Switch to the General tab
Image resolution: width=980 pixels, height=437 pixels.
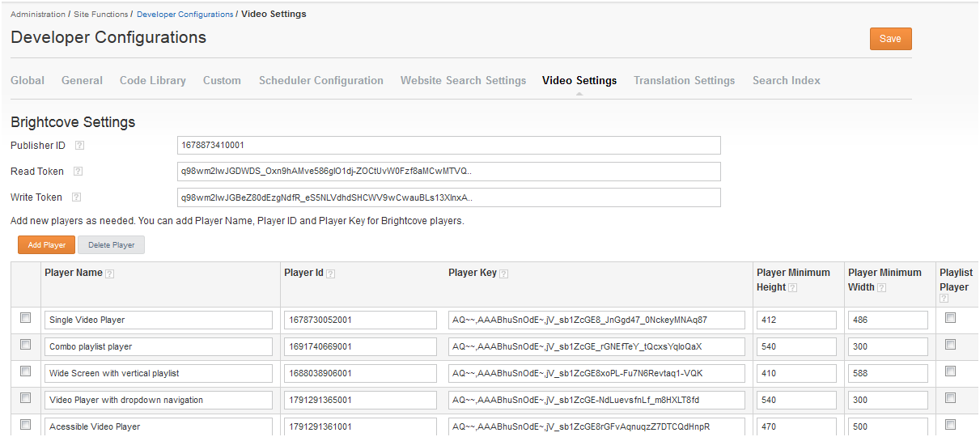82,81
